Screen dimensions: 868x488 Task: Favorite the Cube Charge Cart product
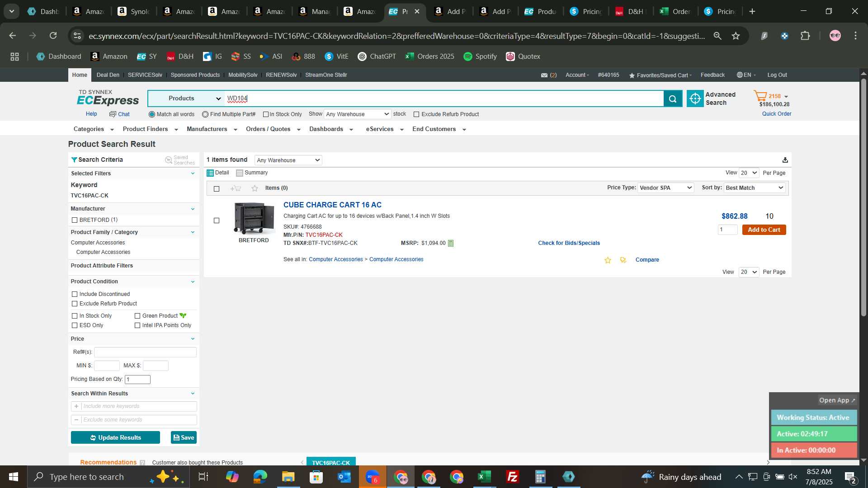[x=608, y=260]
